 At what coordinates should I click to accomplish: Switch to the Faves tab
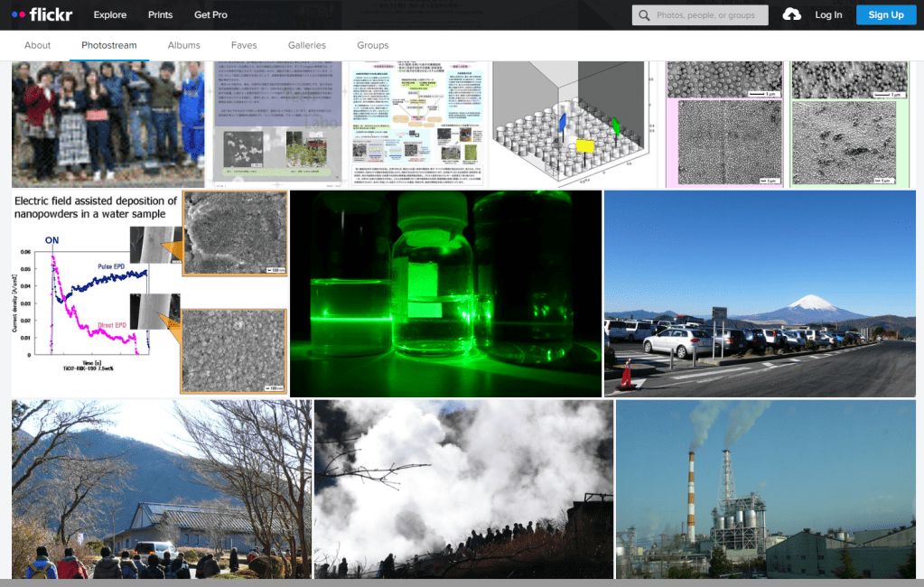(x=243, y=44)
